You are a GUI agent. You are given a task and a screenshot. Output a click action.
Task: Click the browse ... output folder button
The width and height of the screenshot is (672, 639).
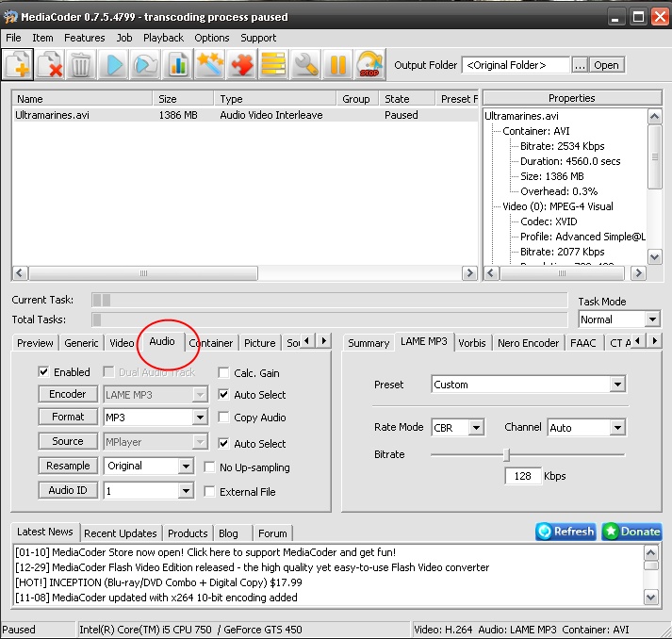(580, 65)
